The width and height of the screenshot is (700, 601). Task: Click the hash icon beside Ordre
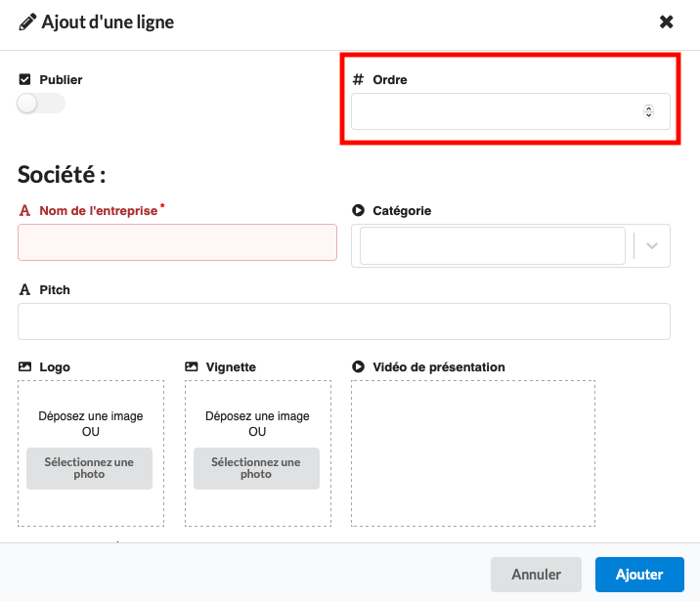[x=358, y=79]
